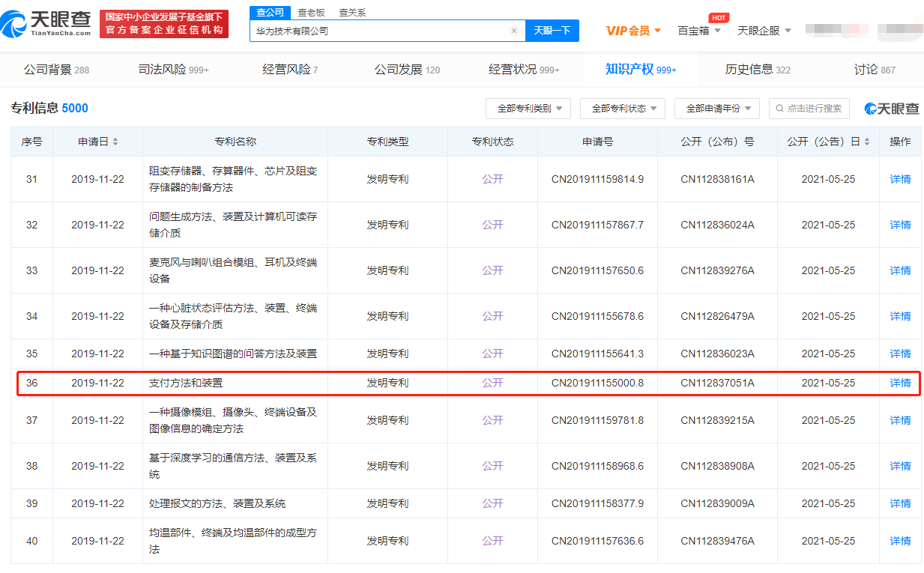Select the 司法风险 tab
Screen dimensions: 924x573
pyautogui.click(x=173, y=70)
